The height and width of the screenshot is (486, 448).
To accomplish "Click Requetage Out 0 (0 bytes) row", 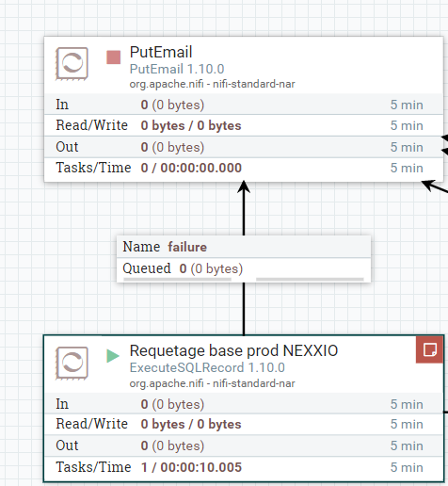I will (244, 445).
